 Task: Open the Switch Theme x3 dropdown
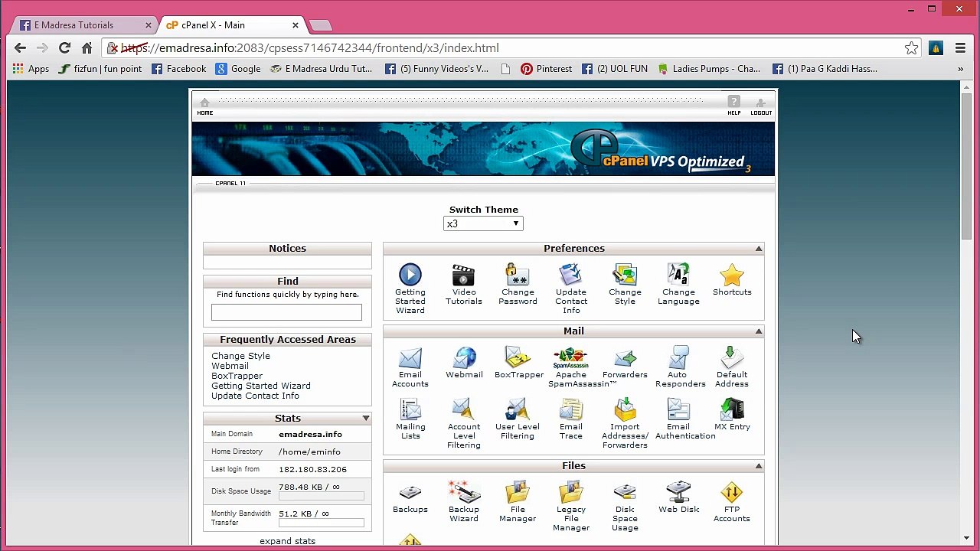point(483,223)
